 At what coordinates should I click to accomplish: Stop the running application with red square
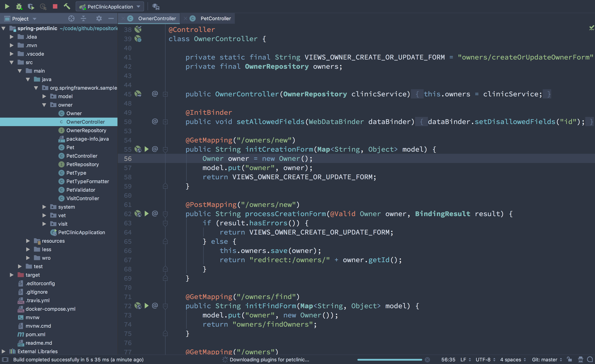(x=55, y=7)
